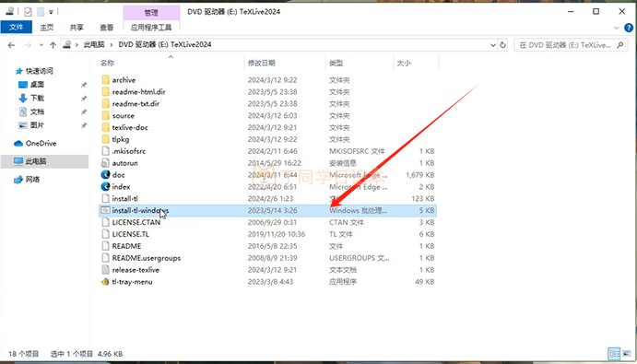Image resolution: width=637 pixels, height=364 pixels.
Task: Open 网络 in the navigation pane
Action: 32,180
